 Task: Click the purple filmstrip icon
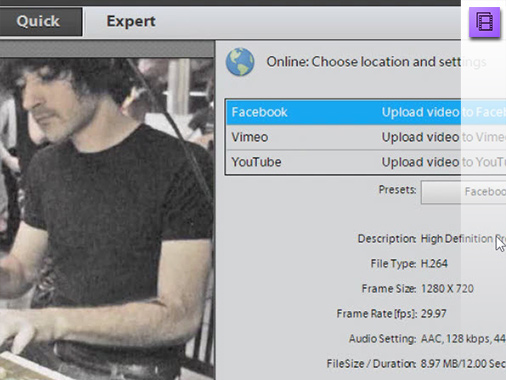tap(484, 22)
